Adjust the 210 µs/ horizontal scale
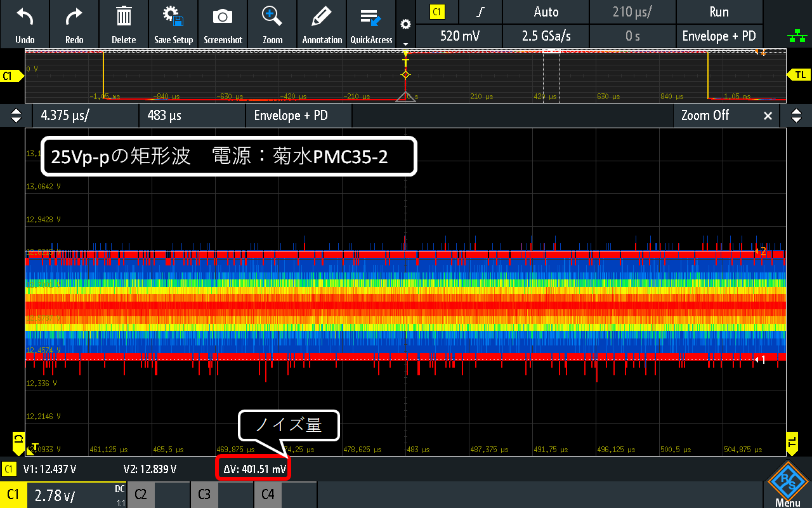The width and height of the screenshot is (812, 508). [x=632, y=11]
